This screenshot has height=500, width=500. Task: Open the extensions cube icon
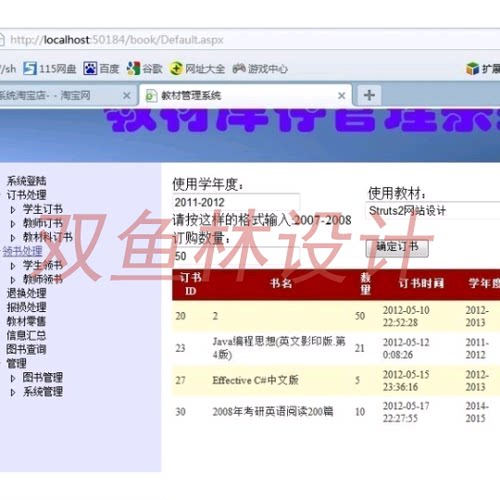(472, 69)
